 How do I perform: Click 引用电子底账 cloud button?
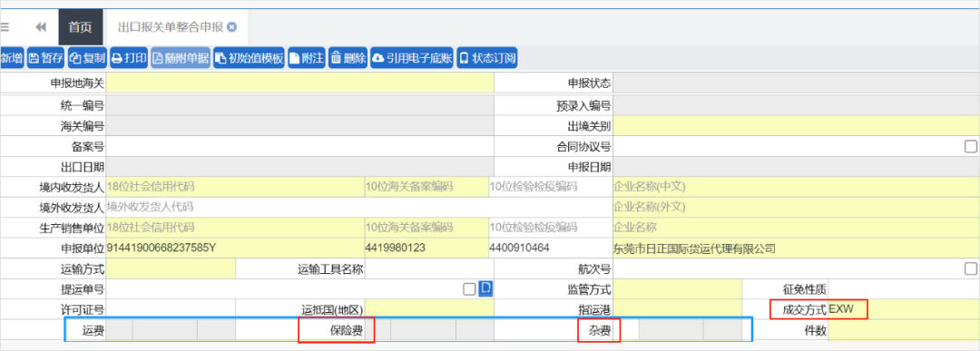click(x=412, y=59)
